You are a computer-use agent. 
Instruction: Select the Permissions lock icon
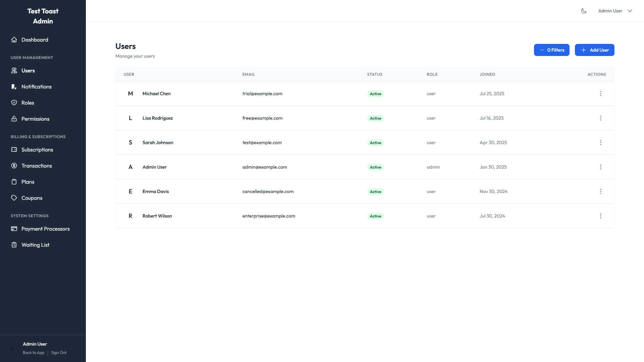pos(14,119)
